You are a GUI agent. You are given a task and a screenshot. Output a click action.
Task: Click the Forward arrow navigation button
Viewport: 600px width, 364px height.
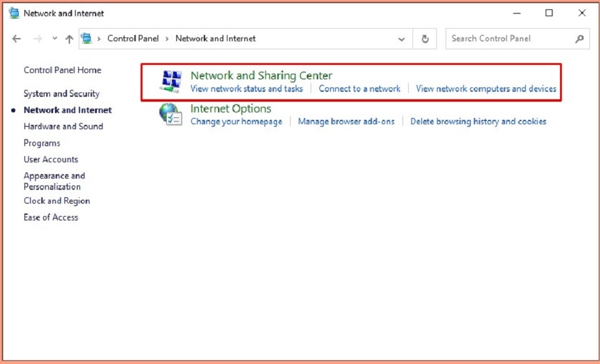click(x=37, y=39)
